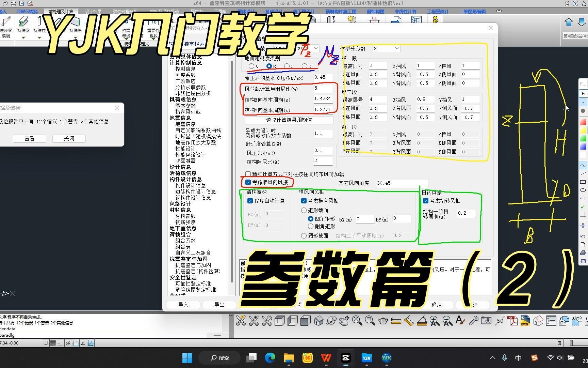Click 查看 in the data check dialog
Image resolution: width=588 pixels, height=368 pixels.
coord(30,138)
